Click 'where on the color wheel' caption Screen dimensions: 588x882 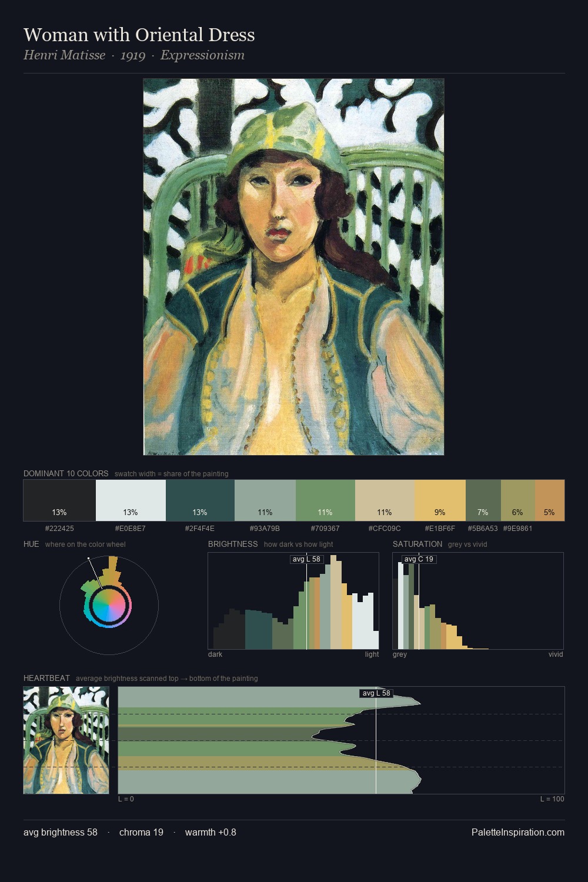(85, 544)
